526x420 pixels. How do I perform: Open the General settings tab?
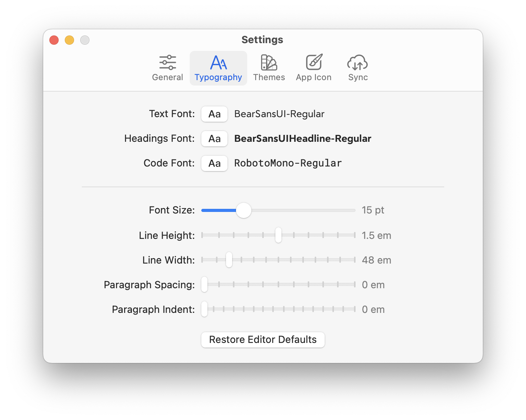(167, 68)
